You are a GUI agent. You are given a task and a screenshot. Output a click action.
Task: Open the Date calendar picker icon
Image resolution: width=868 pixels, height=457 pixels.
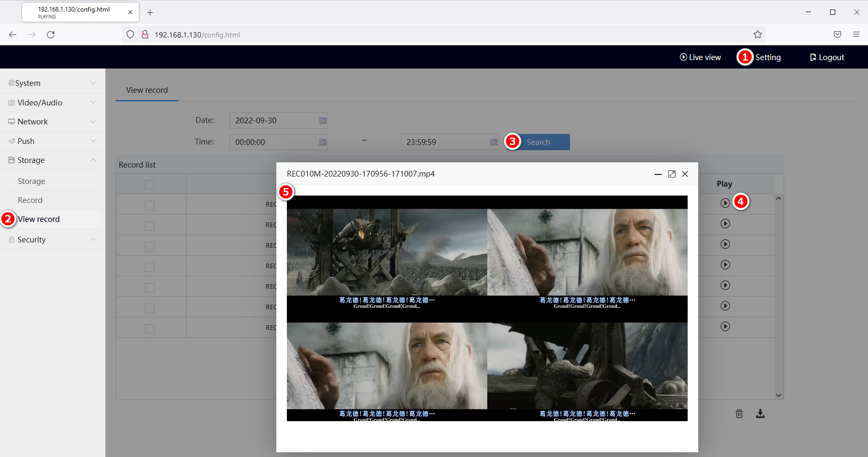(323, 121)
